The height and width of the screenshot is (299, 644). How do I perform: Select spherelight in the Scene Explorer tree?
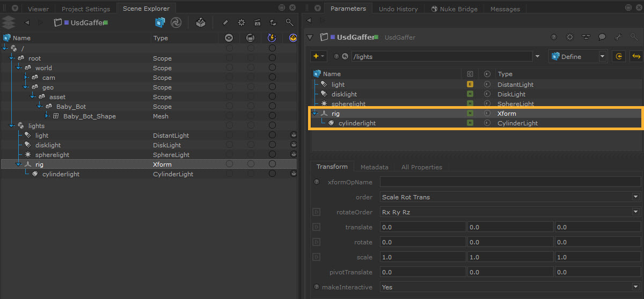pos(52,155)
